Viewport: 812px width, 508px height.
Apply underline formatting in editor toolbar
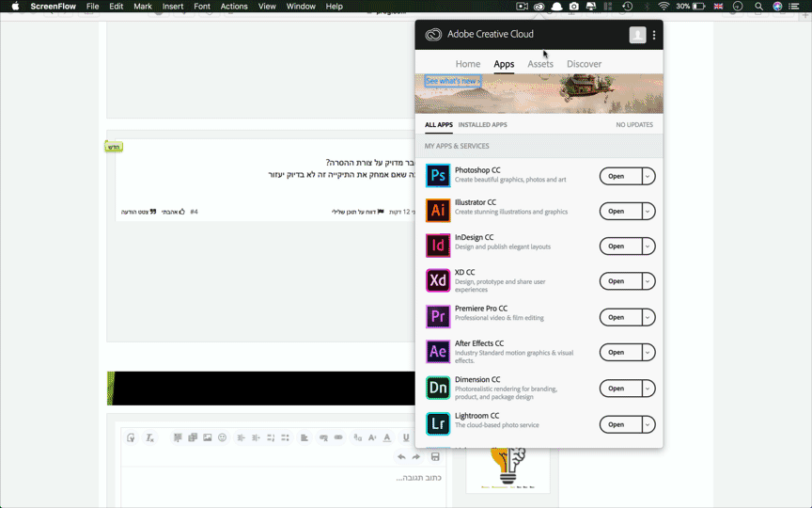pos(406,437)
